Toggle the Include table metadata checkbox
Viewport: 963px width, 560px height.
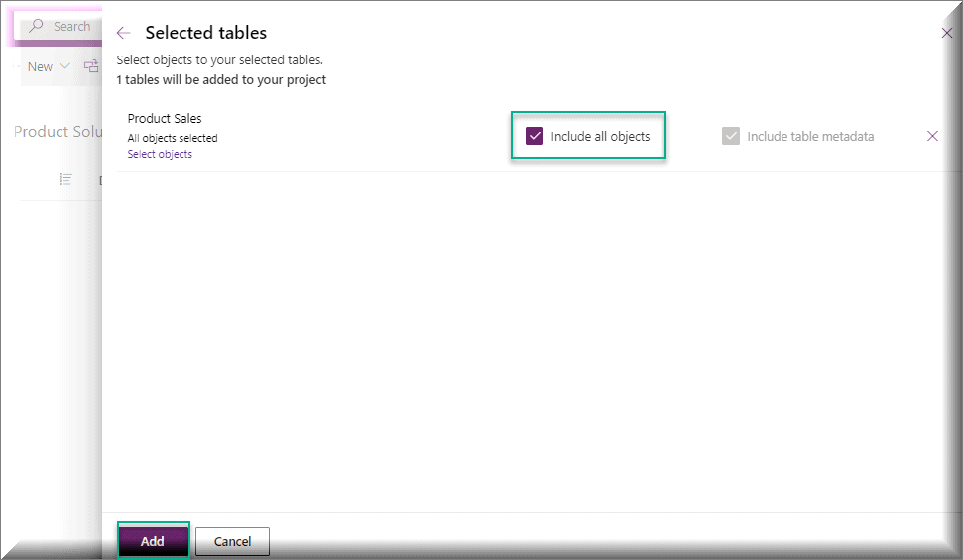pos(730,136)
